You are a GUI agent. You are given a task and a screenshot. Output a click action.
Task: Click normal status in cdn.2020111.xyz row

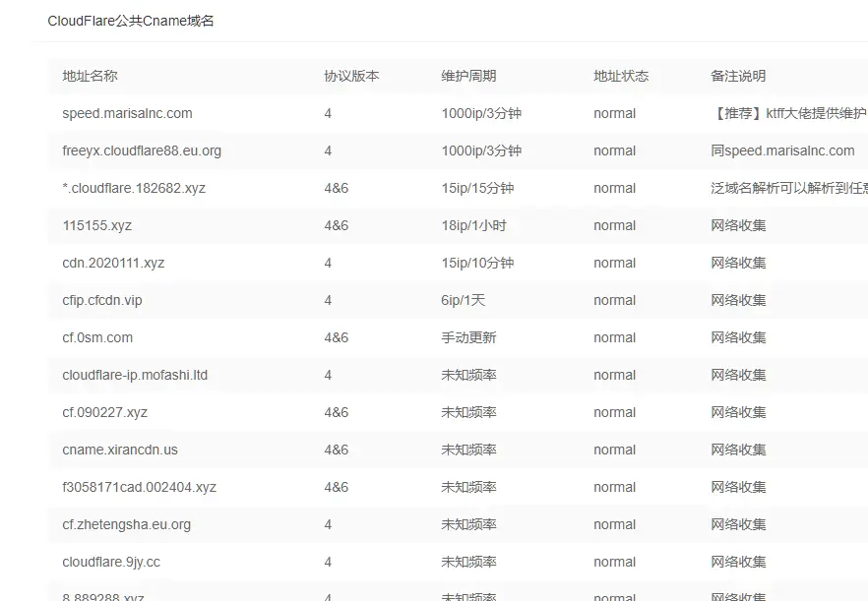coord(614,263)
